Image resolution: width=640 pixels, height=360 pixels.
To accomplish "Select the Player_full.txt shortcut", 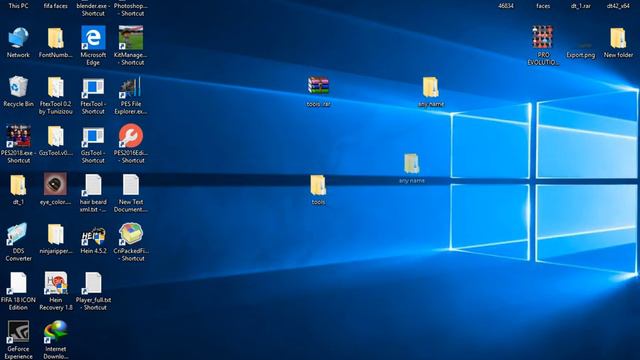I will (93, 283).
